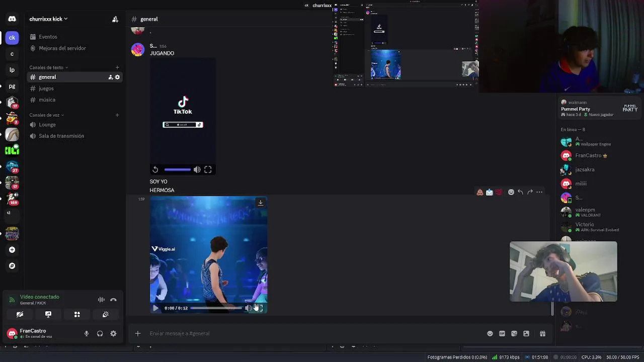
Task: Open sticker picker in message bar
Action: coord(514,333)
